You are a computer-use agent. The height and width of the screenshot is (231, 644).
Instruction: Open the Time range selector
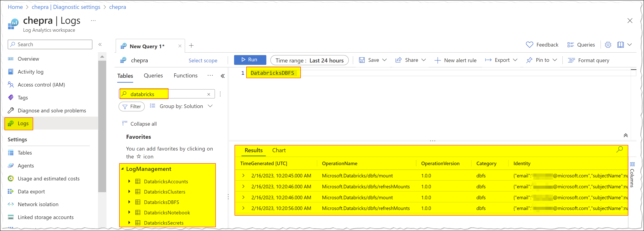coord(309,60)
